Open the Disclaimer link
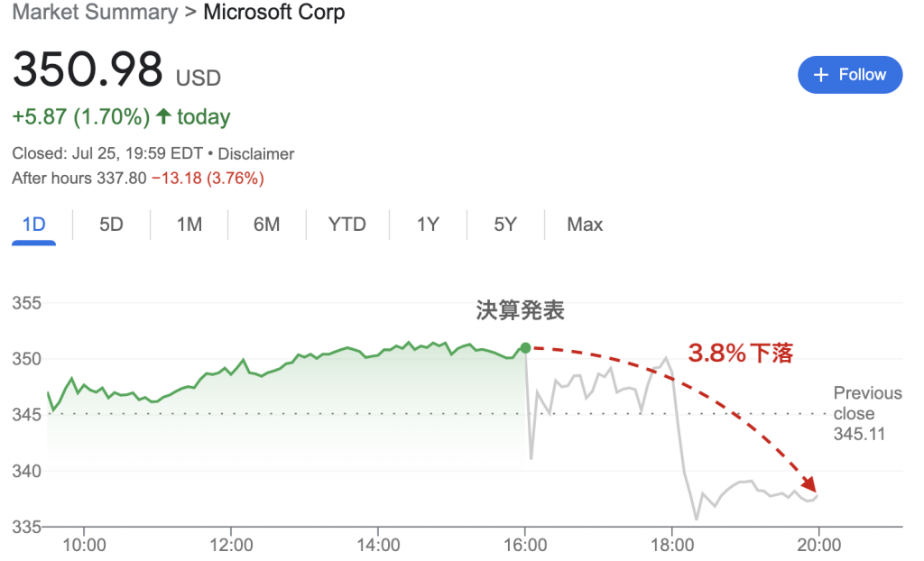Screen dimensions: 924x561 pos(255,154)
